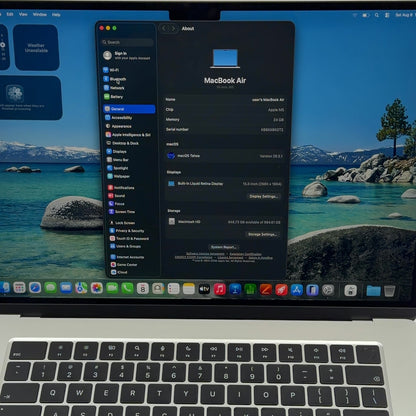
Task: Go back using the toolbar back arrow
Action: [x=164, y=29]
